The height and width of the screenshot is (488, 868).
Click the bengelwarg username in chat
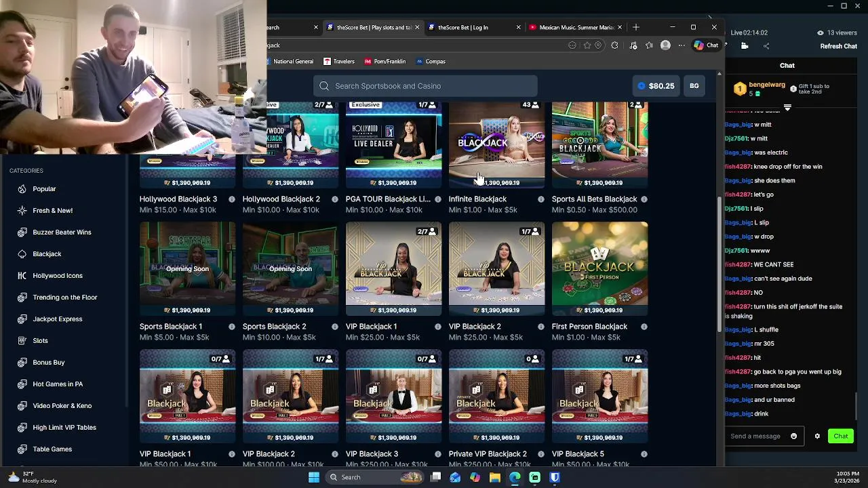(766, 85)
